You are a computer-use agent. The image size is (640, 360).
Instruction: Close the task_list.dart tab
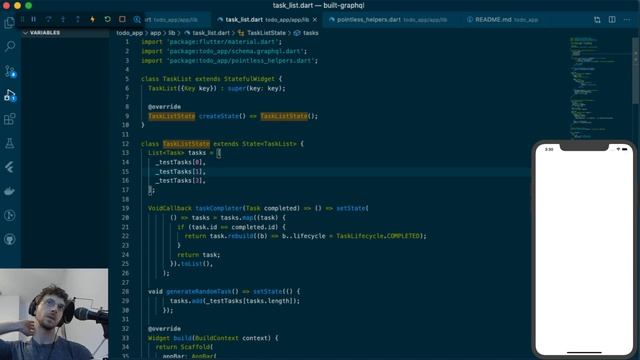point(315,20)
